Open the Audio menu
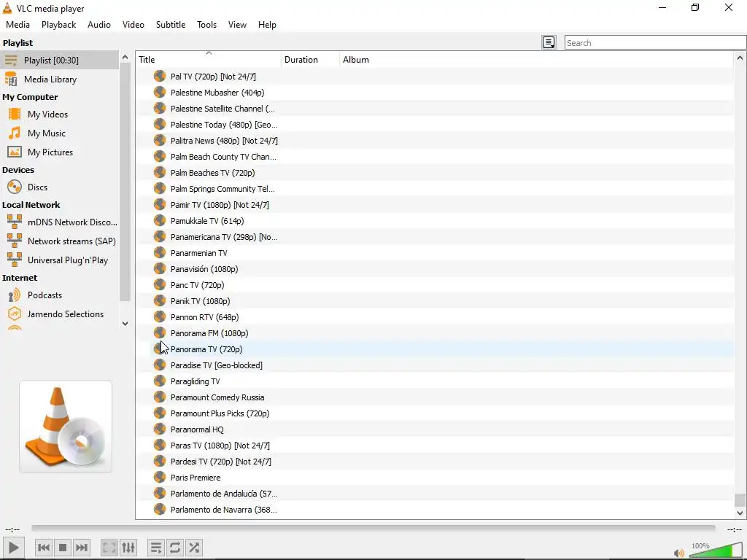Viewport: 747px width, 560px height. click(x=99, y=25)
